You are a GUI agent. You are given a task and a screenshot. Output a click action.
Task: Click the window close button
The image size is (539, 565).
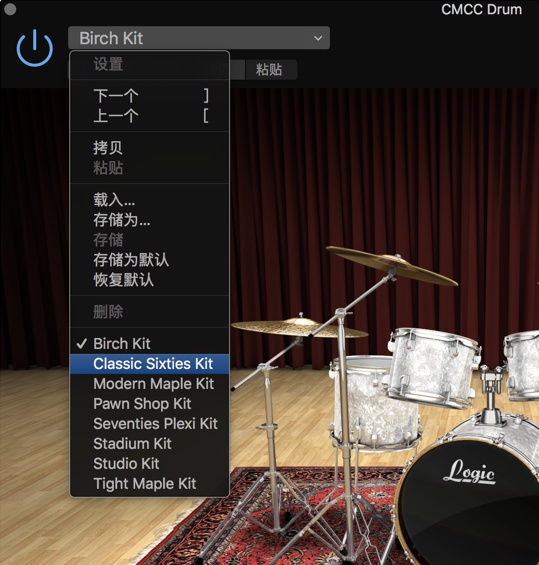tap(10, 9)
